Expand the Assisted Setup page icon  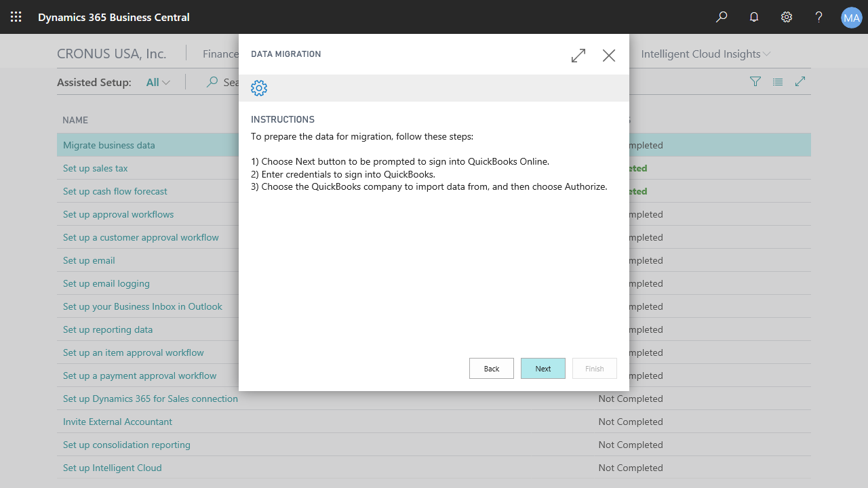(x=800, y=81)
